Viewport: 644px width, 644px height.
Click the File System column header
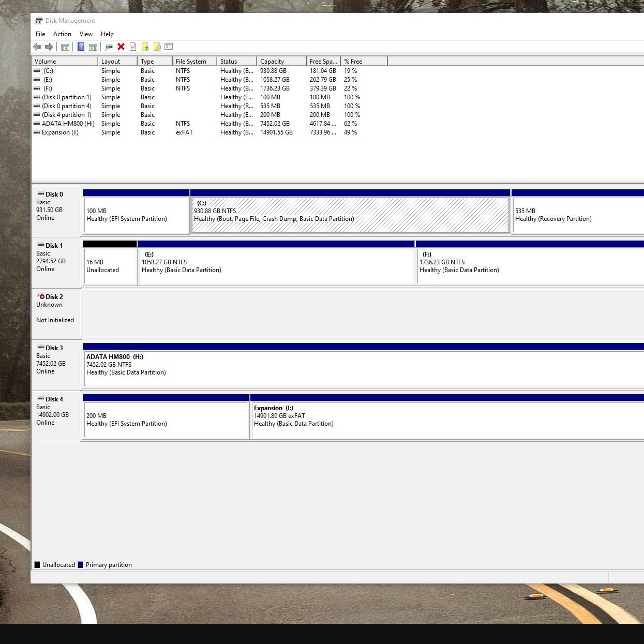click(194, 61)
